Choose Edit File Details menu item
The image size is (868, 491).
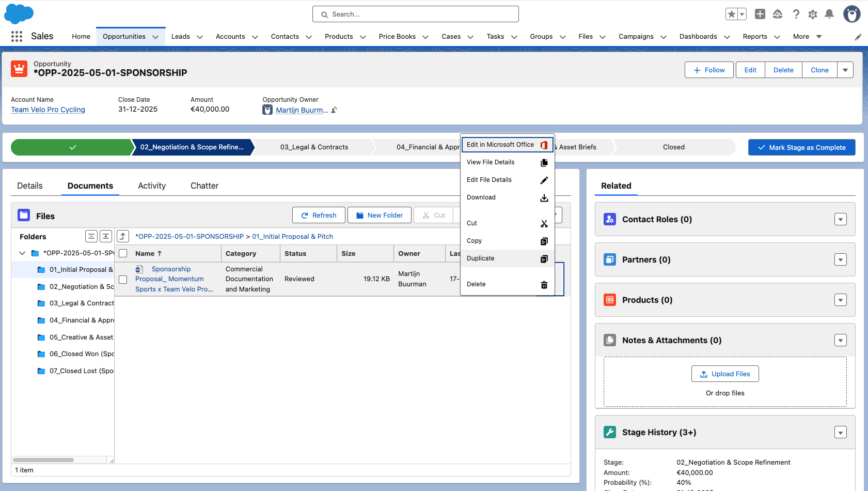(507, 180)
